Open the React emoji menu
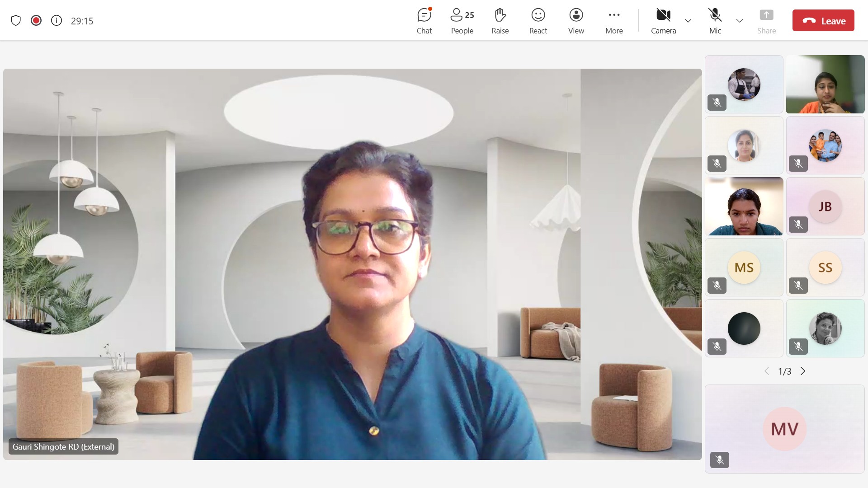The image size is (868, 488). coord(538,21)
